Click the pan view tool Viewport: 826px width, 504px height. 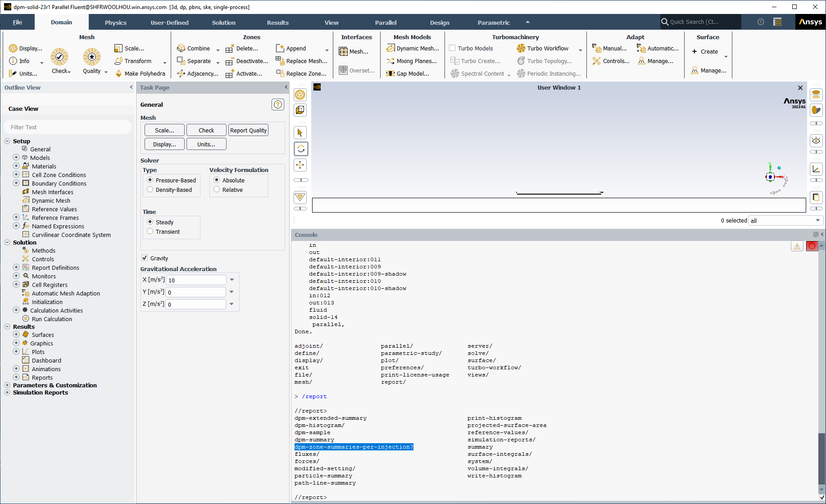[x=300, y=165]
